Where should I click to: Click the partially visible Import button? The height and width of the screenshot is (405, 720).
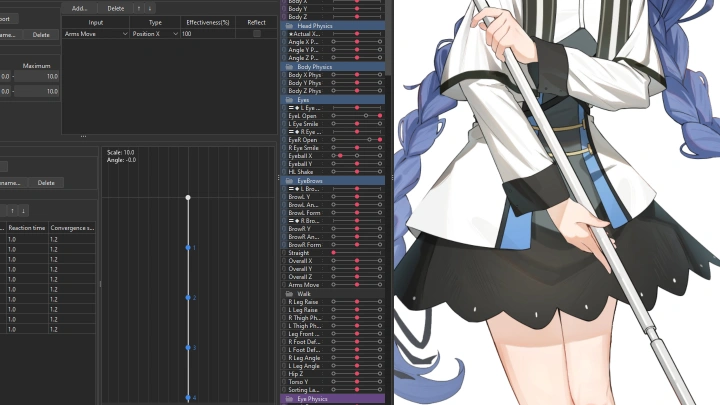(x=8, y=19)
